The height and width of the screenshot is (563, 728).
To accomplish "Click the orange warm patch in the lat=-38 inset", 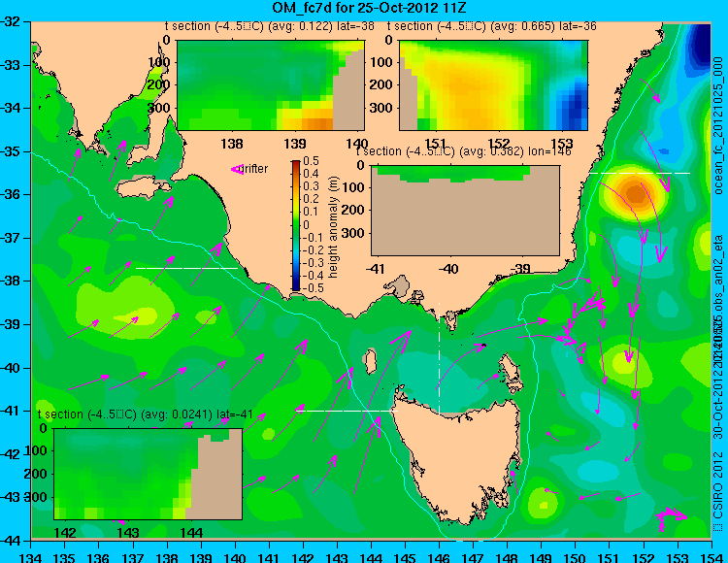I will tap(315, 123).
